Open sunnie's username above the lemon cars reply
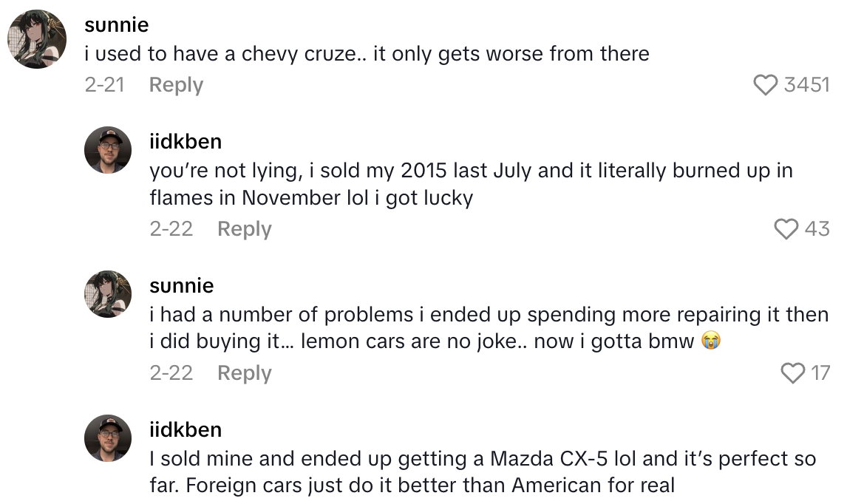The image size is (847, 504). pyautogui.click(x=181, y=285)
